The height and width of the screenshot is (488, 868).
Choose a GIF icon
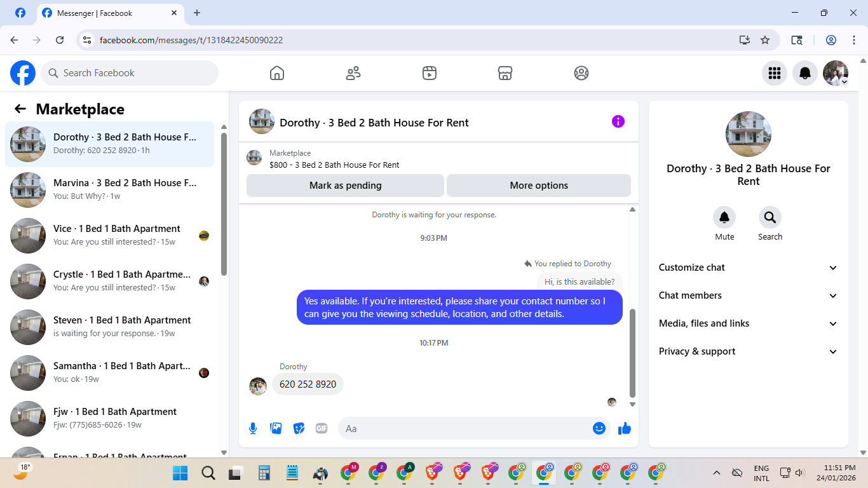322,428
